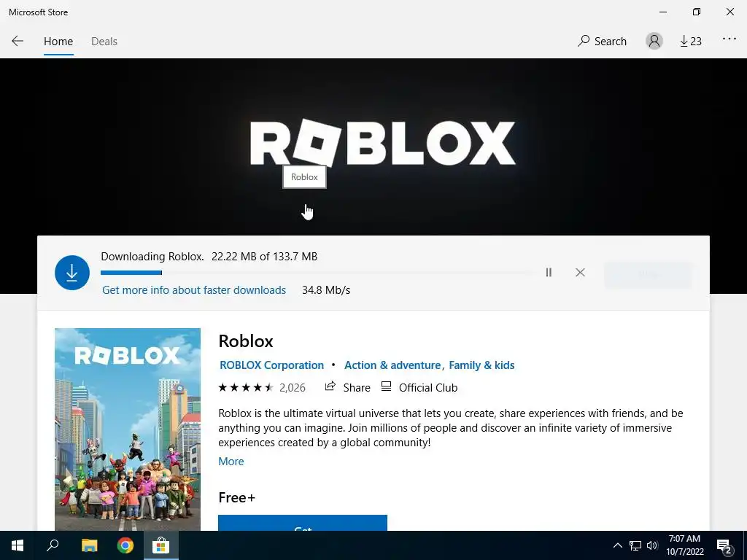Open the Windows Start menu

click(x=18, y=545)
